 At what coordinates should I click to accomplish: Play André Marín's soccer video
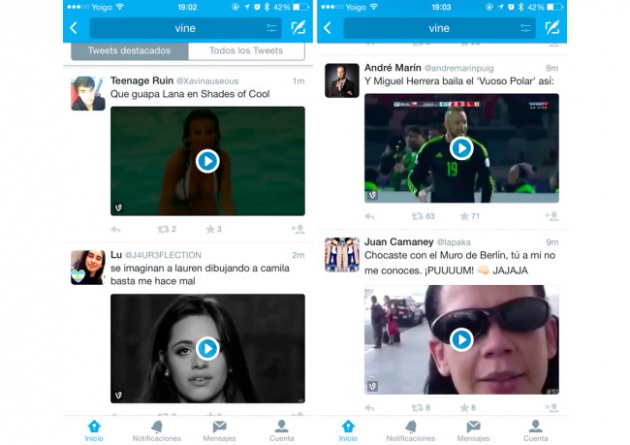click(x=461, y=148)
